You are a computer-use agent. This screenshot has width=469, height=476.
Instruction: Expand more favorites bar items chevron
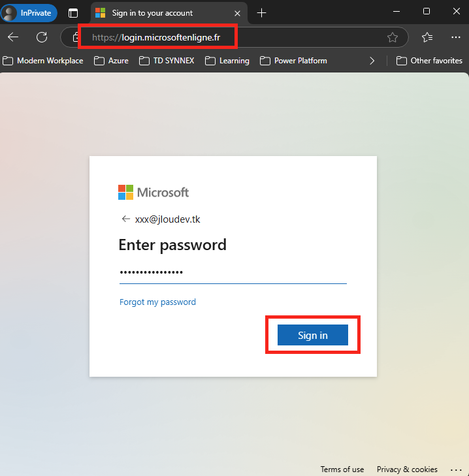(372, 61)
